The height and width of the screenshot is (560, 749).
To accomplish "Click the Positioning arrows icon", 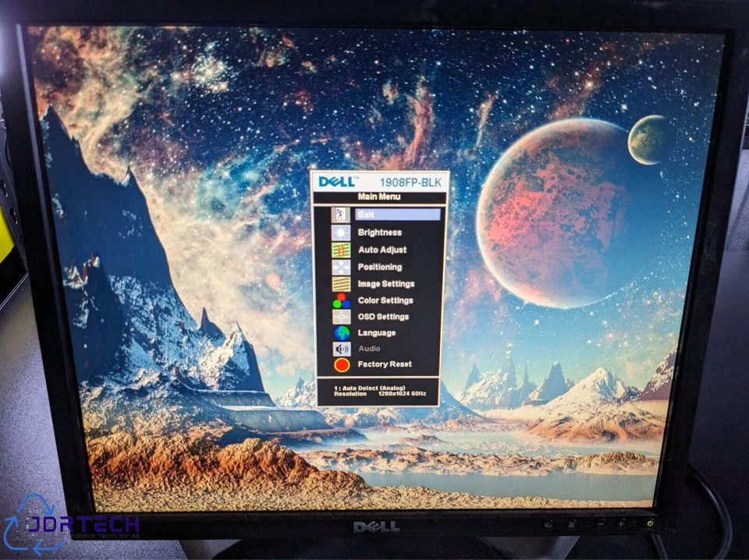I will [340, 266].
